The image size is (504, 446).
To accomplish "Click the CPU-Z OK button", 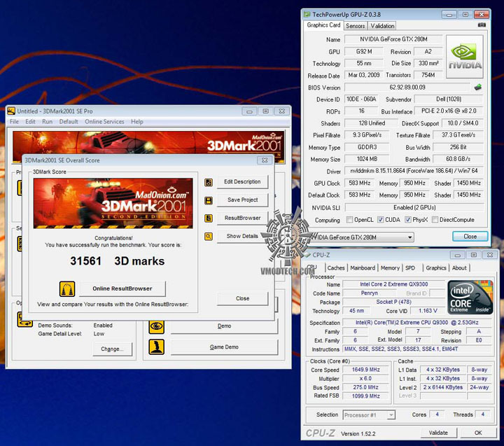I will pyautogui.click(x=478, y=433).
